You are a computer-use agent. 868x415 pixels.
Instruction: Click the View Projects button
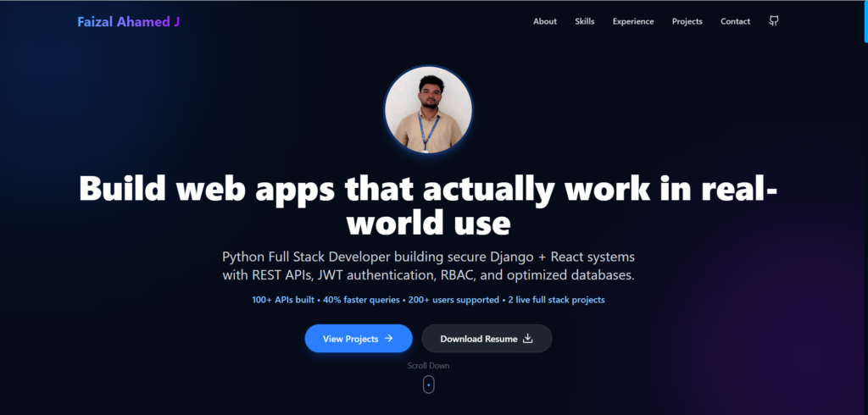[359, 339]
